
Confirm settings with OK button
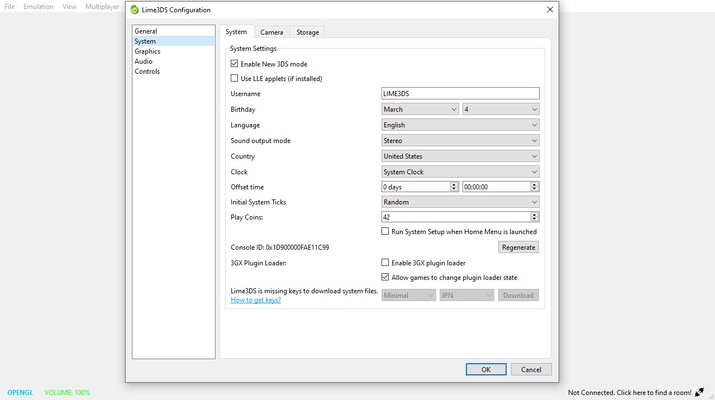(486, 369)
